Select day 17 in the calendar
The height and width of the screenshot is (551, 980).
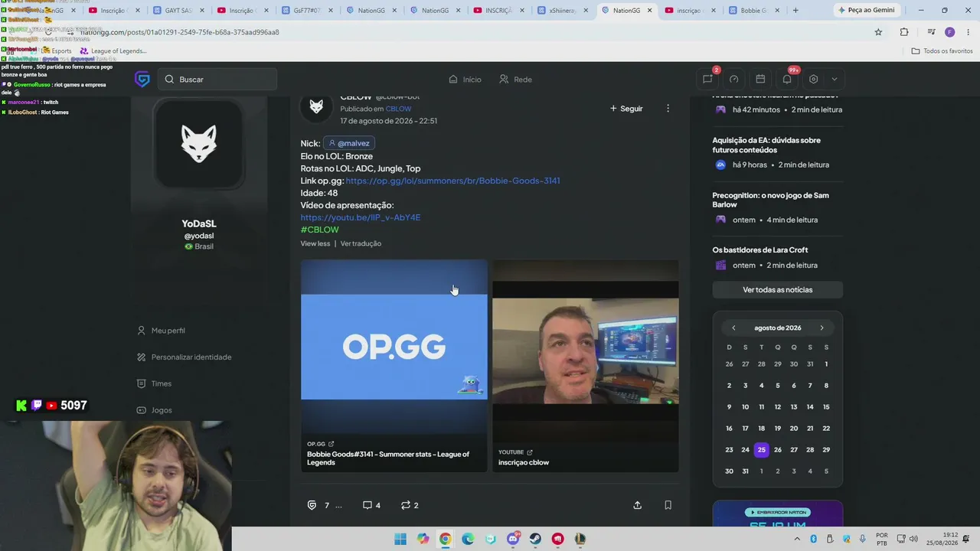click(x=745, y=429)
